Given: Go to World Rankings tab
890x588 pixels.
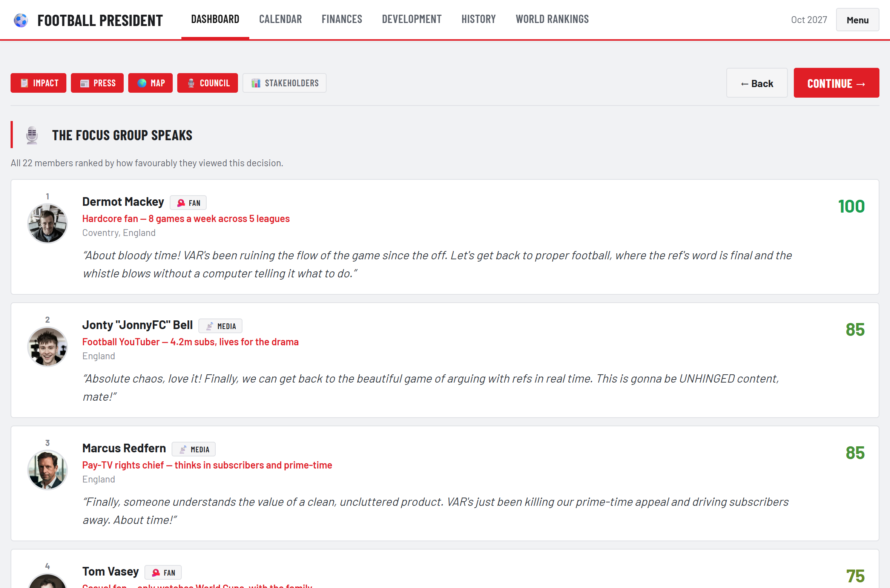Looking at the screenshot, I should (552, 19).
